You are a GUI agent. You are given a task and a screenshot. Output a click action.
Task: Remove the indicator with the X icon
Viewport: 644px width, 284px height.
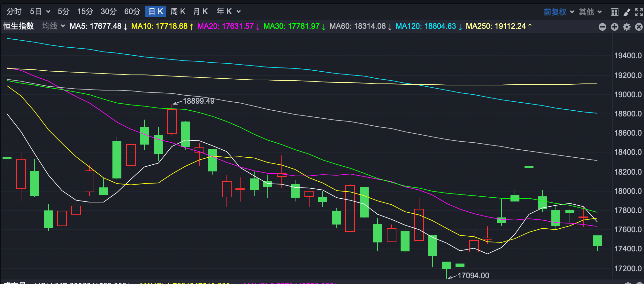coord(639,27)
